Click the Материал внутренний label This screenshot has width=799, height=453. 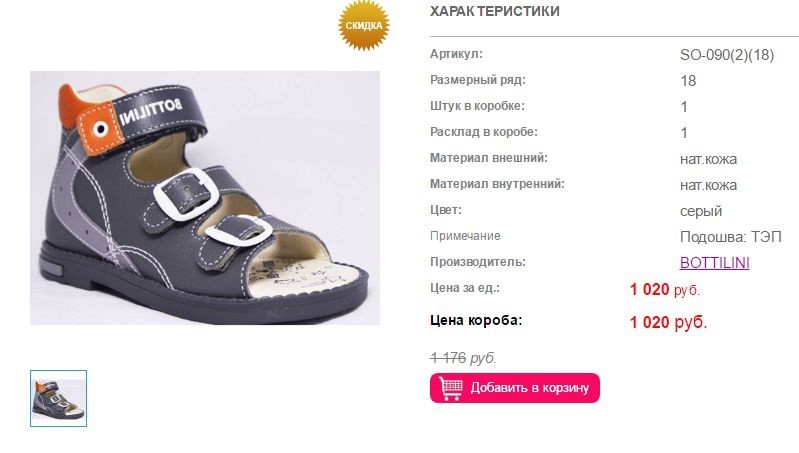(x=497, y=184)
